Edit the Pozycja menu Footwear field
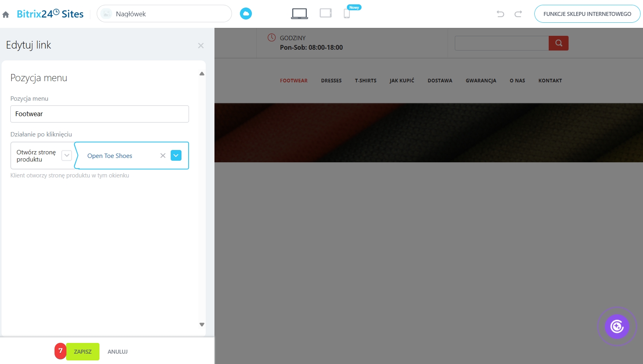This screenshot has width=643, height=364. click(x=99, y=114)
